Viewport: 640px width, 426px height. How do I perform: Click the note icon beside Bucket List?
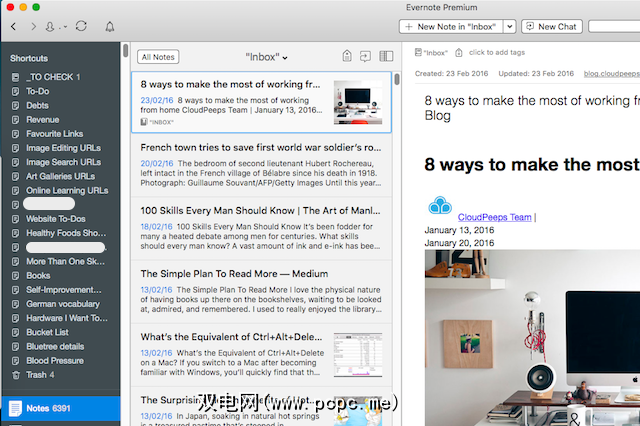tap(16, 333)
